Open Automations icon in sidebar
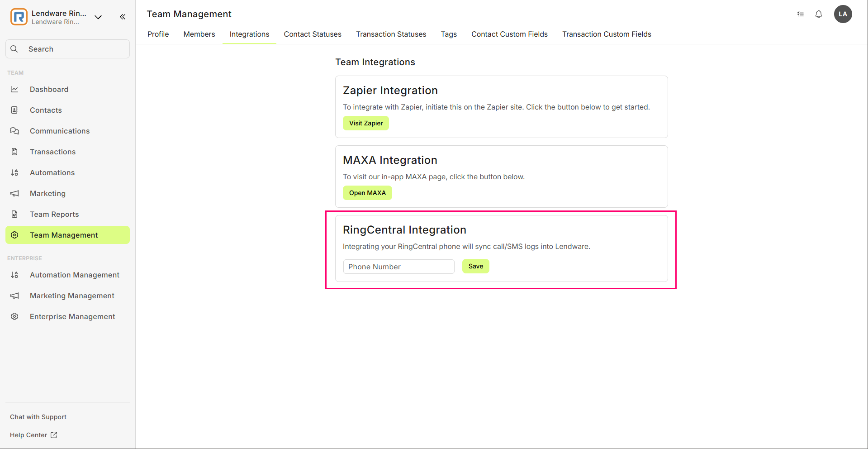 tap(14, 172)
